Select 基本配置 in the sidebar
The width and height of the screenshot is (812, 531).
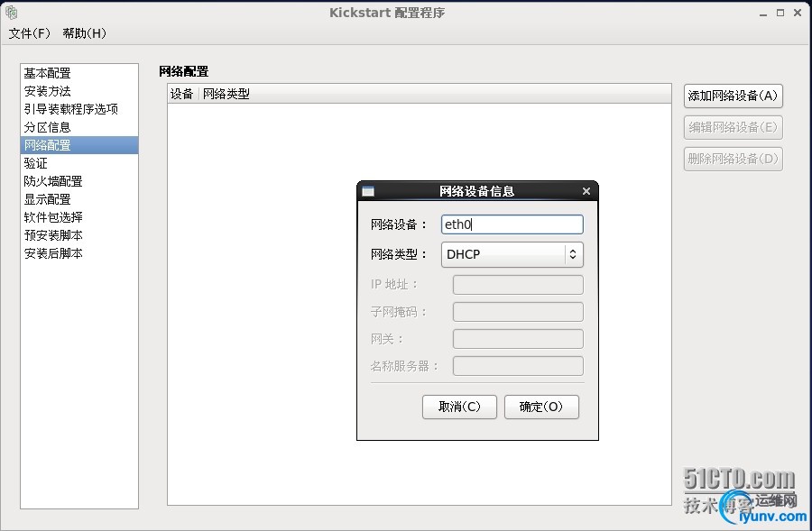79,74
